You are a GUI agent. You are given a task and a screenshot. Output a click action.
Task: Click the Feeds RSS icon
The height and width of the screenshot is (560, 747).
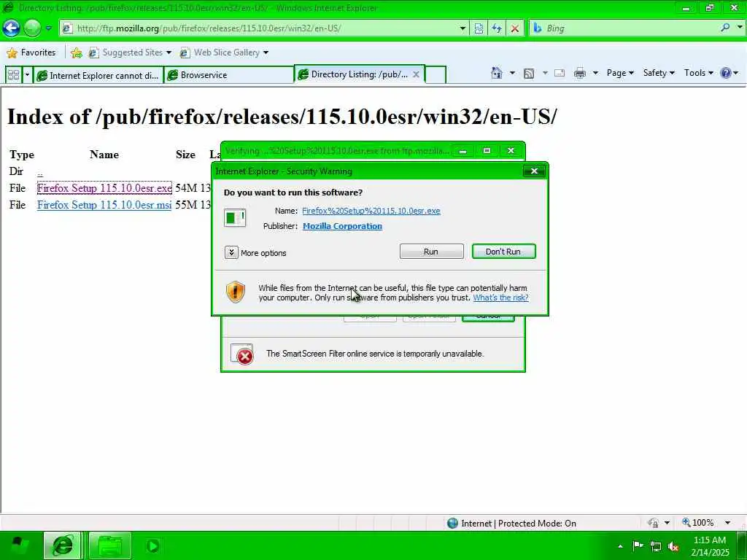[x=529, y=73]
